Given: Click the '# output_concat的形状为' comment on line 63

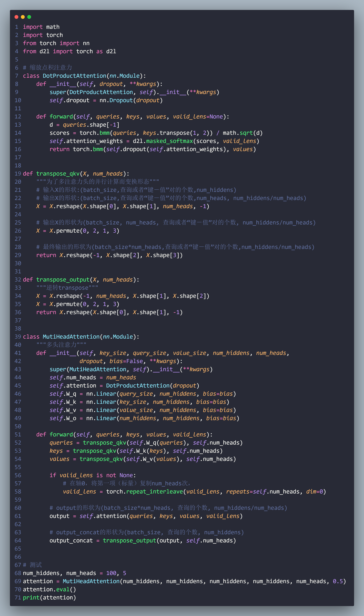Looking at the screenshot, I should [x=147, y=532].
